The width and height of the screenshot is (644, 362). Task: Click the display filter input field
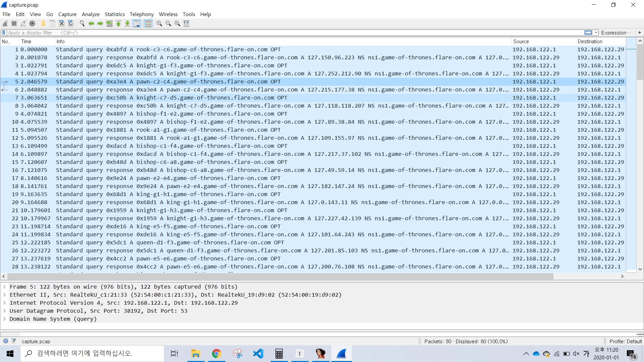pos(295,33)
